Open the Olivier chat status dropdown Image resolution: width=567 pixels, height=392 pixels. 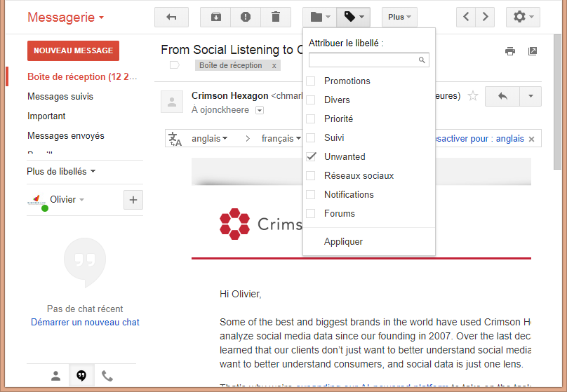[67, 199]
